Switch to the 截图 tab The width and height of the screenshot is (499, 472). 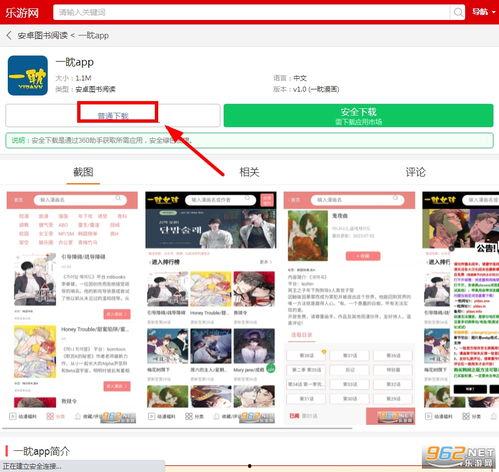pyautogui.click(x=83, y=172)
